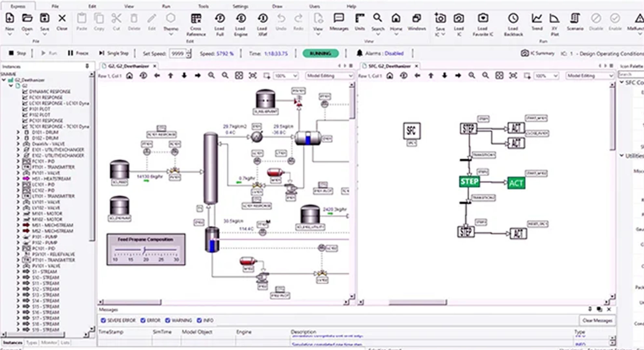Click the Stop simulation button

17,53
